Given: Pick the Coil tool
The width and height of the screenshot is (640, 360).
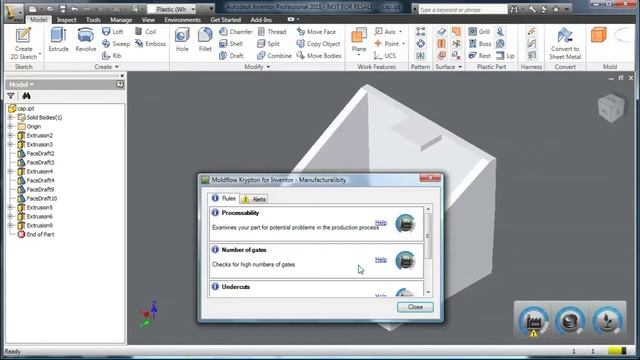Looking at the screenshot, I should pyautogui.click(x=146, y=31).
